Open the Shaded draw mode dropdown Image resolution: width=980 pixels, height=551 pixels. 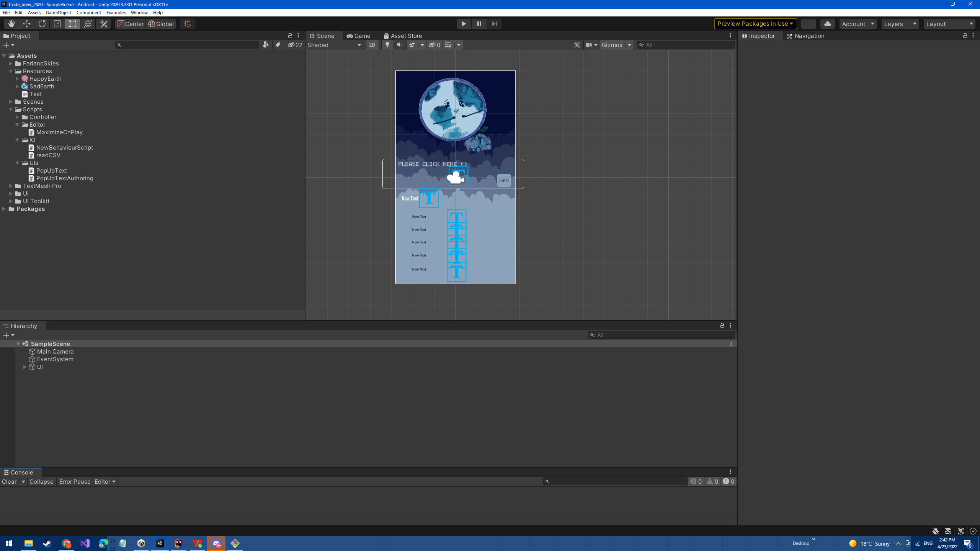[334, 45]
